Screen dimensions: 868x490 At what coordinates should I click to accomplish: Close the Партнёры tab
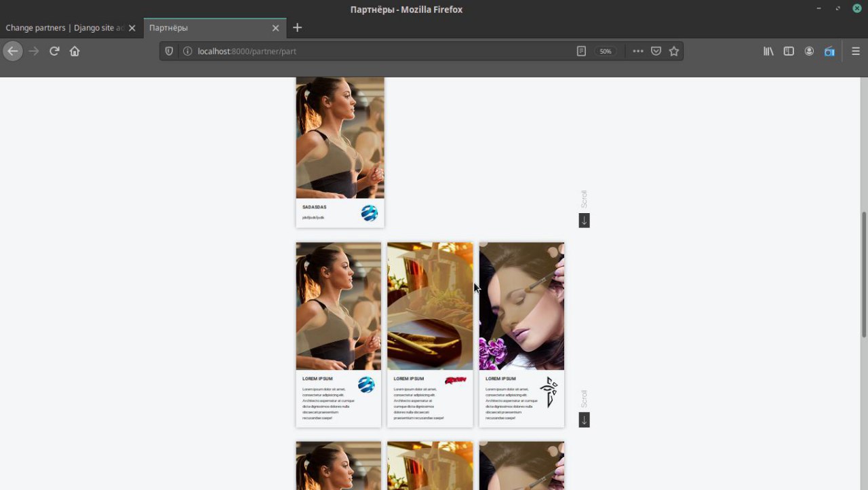[x=275, y=28]
